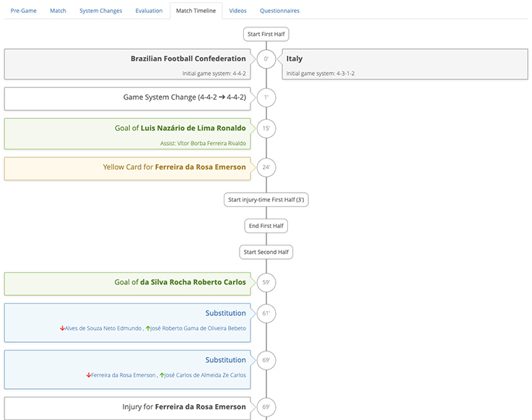Viewport: 532px width, 420px height.
Task: Open the System Changes tab
Action: pos(101,11)
